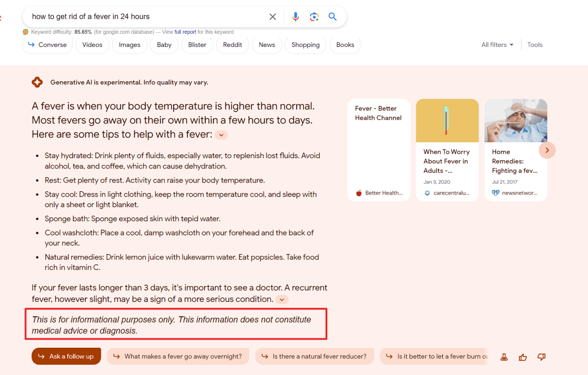Clear the search query with the X icon
This screenshot has width=588, height=375.
point(273,16)
